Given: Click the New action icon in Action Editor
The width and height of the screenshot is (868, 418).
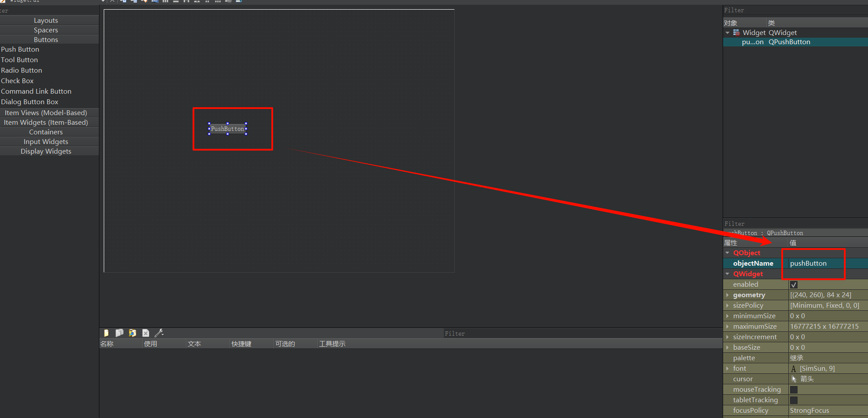Looking at the screenshot, I should click(x=106, y=333).
